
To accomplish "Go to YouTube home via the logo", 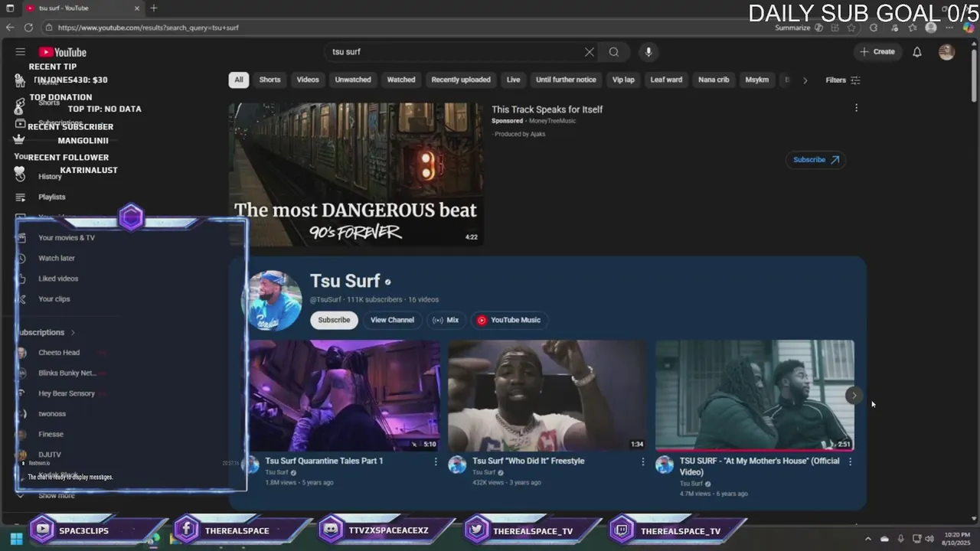I will pos(63,52).
